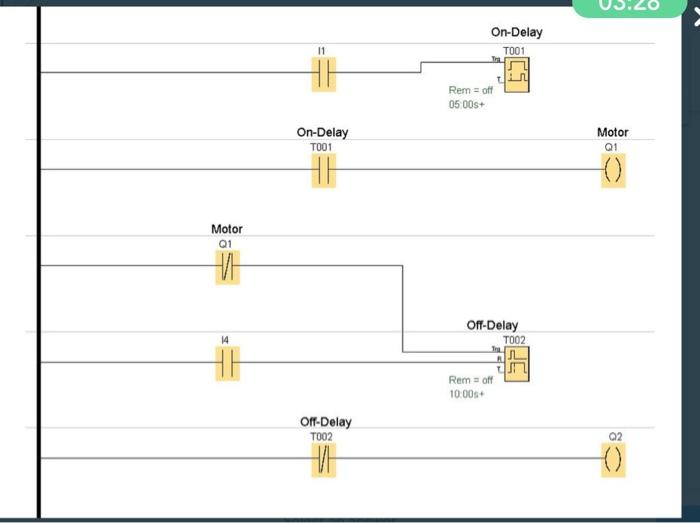Click the Q2 coil name label
Image resolution: width=700 pixels, height=523 pixels.
(x=615, y=437)
